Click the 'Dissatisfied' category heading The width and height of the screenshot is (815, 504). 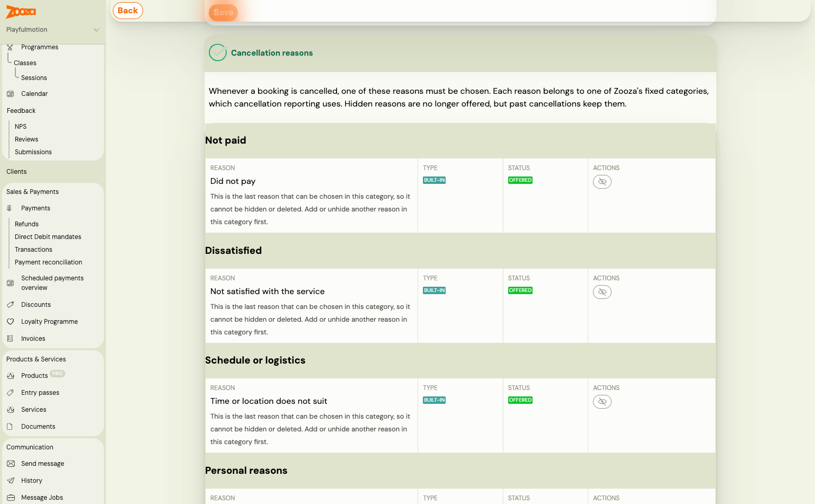click(233, 251)
